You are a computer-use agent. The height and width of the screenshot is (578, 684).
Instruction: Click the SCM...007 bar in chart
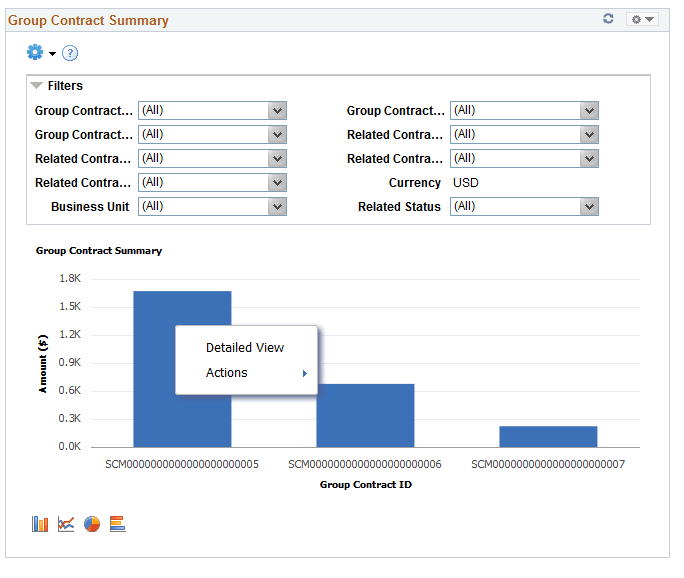[x=548, y=437]
